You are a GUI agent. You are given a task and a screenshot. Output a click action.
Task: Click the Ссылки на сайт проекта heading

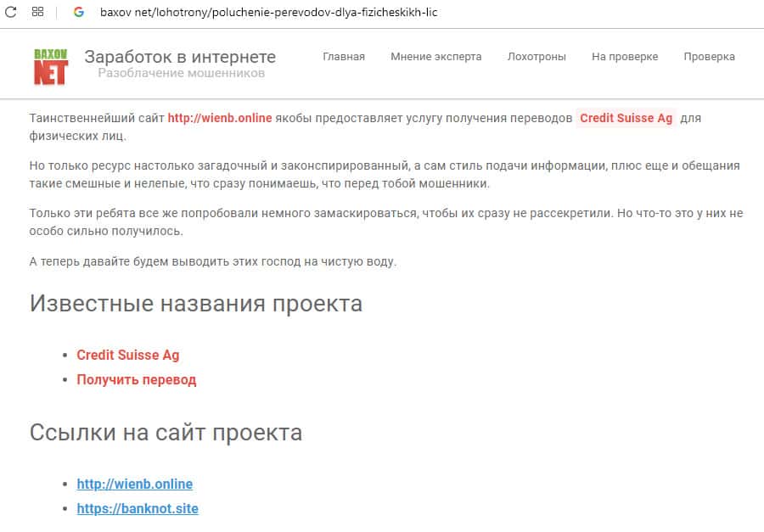166,432
